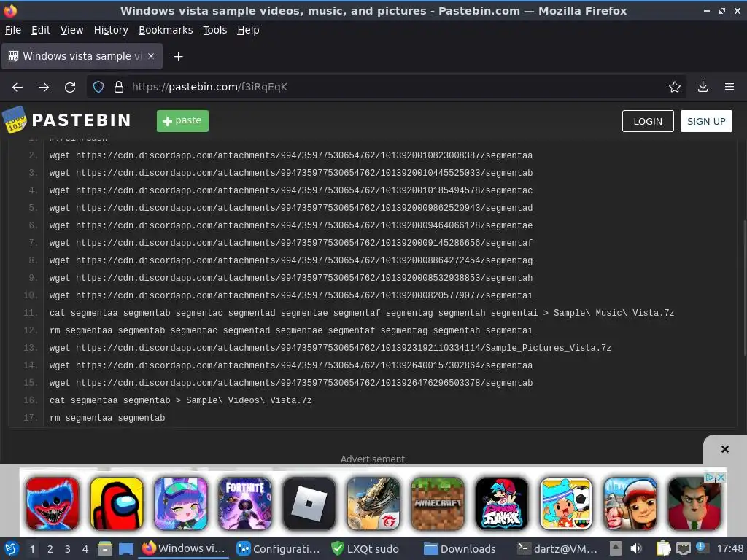Screen dimensions: 747x560
Task: Switch to LXQt sudo window in taskbar
Action: [365, 549]
